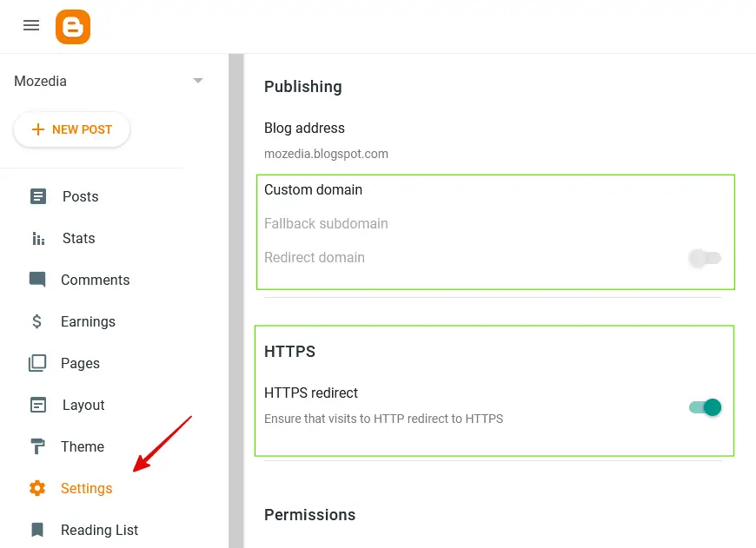Click the Layout icon in sidebar
Viewport: 756px width, 548px height.
38,405
